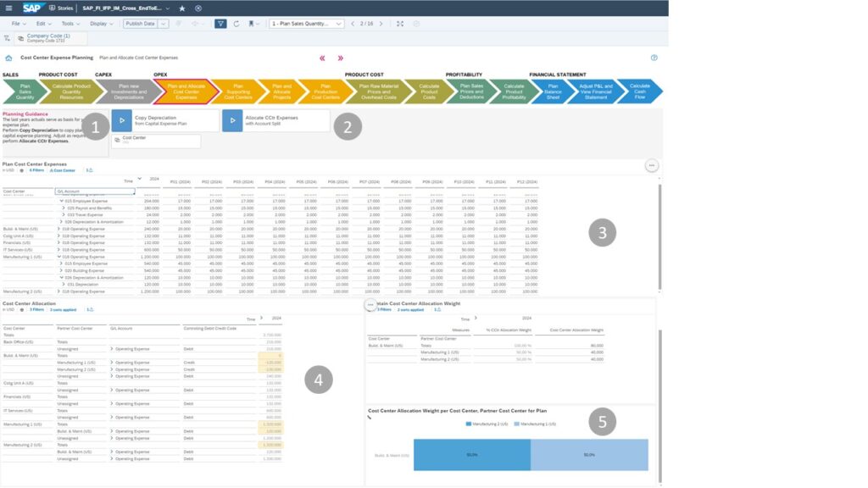Viewport: 868px width, 488px height.
Task: Open the File menu
Action: pos(17,24)
